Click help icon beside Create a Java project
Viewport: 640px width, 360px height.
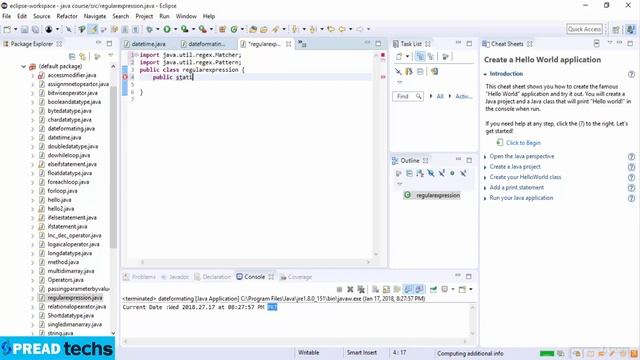point(631,167)
